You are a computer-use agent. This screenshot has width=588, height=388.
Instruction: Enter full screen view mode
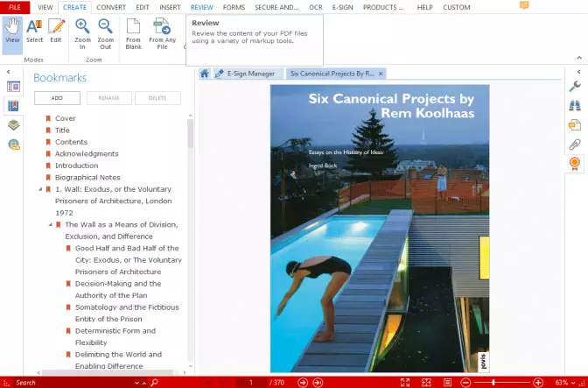[x=405, y=383]
